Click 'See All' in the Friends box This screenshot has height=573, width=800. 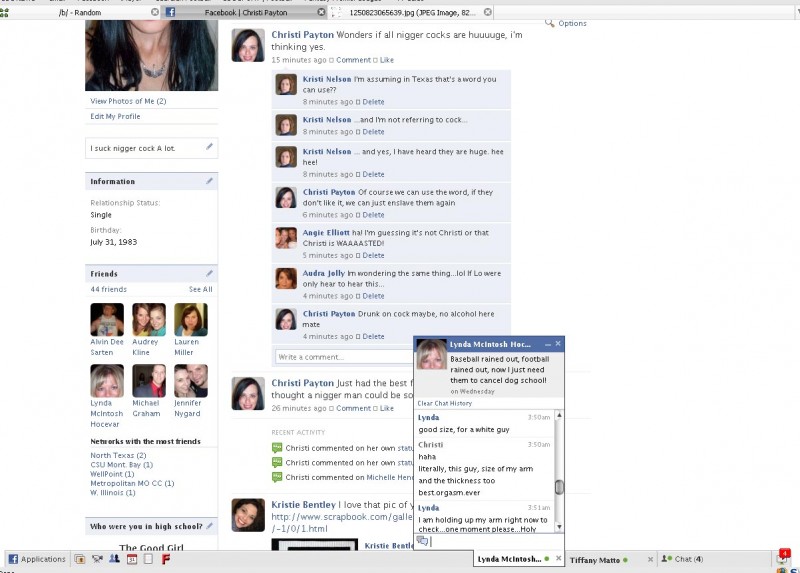pyautogui.click(x=201, y=289)
